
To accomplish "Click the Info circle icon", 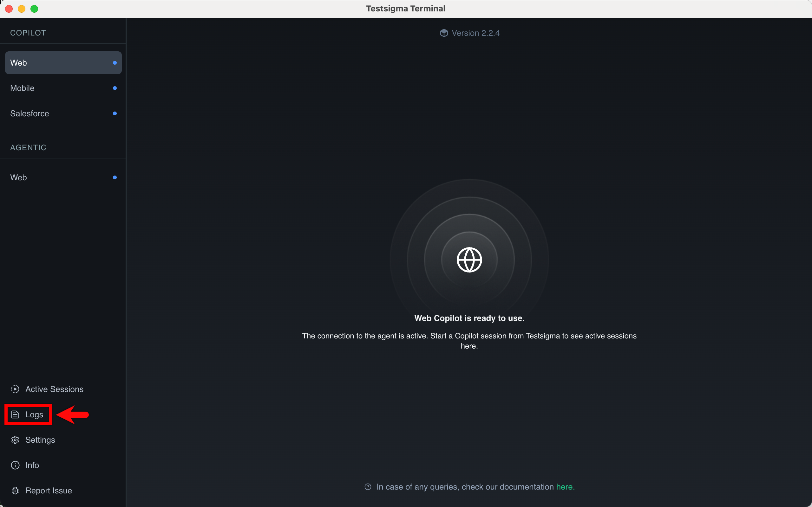I will 15,465.
